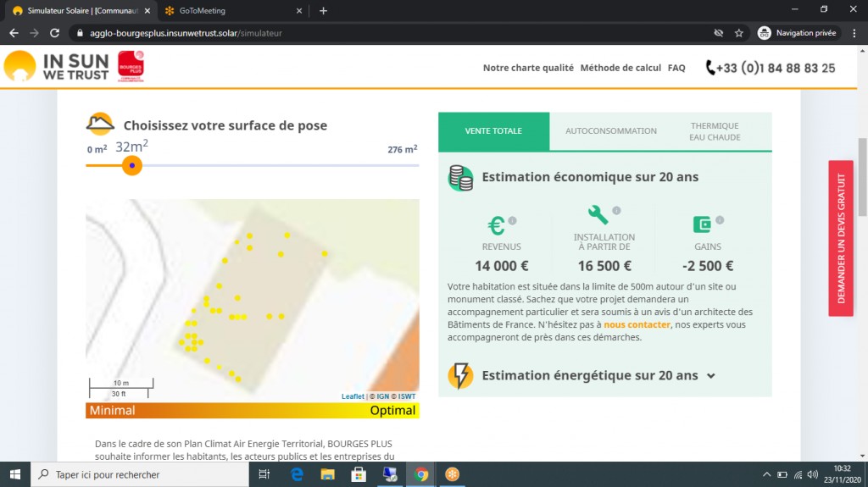The height and width of the screenshot is (487, 868).
Task: Show hidden system tray icons chevron
Action: click(x=766, y=474)
